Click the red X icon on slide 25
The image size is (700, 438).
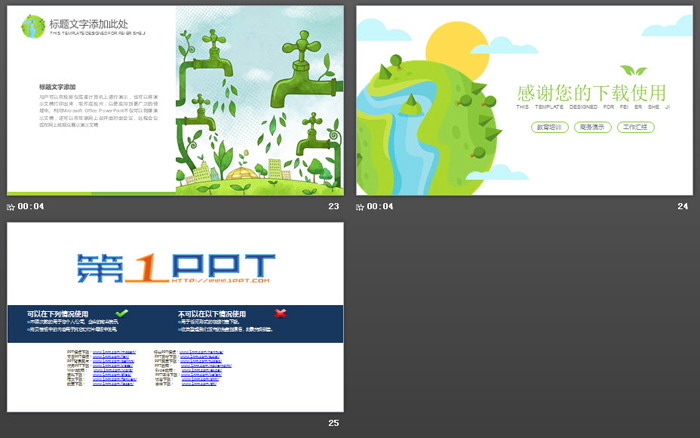[280, 313]
